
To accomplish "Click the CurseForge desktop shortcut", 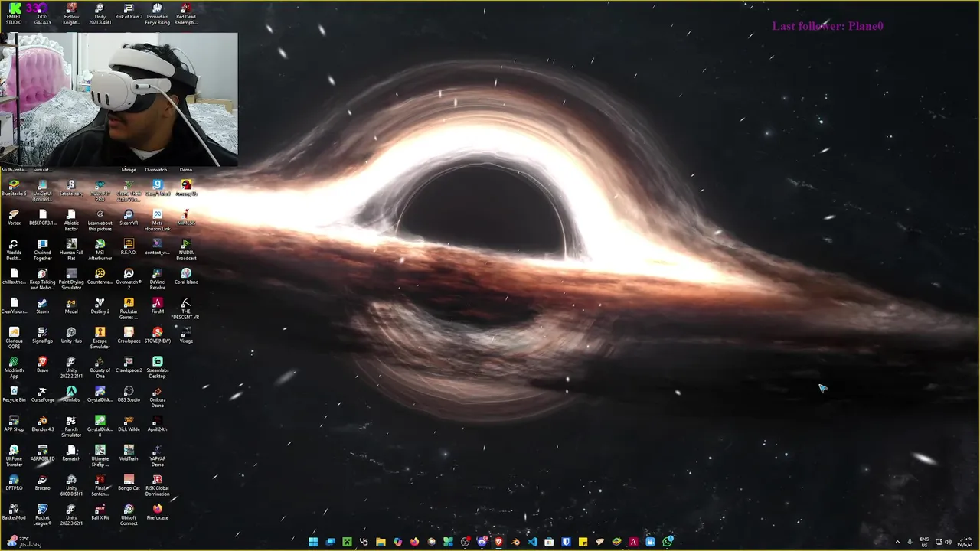I will pos(43,394).
